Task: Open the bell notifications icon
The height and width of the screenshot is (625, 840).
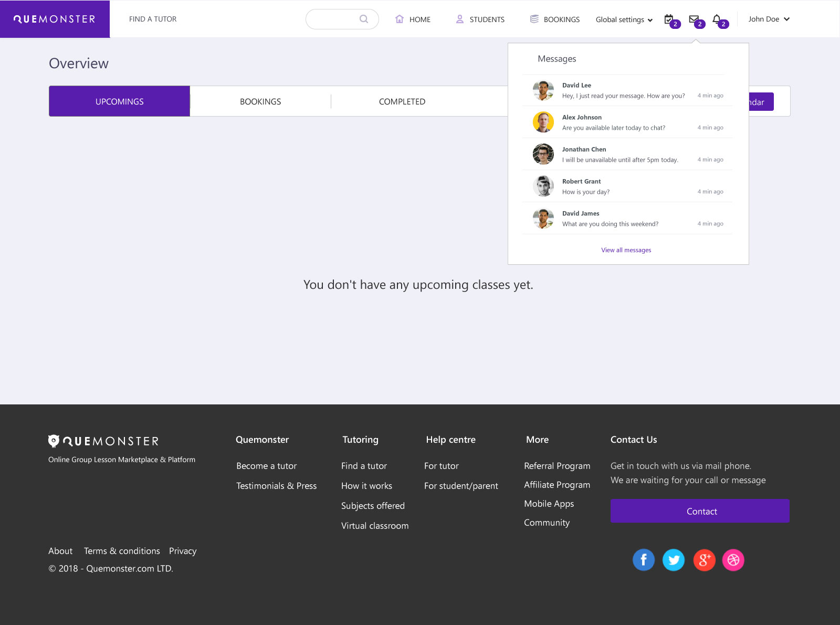Action: 717,19
